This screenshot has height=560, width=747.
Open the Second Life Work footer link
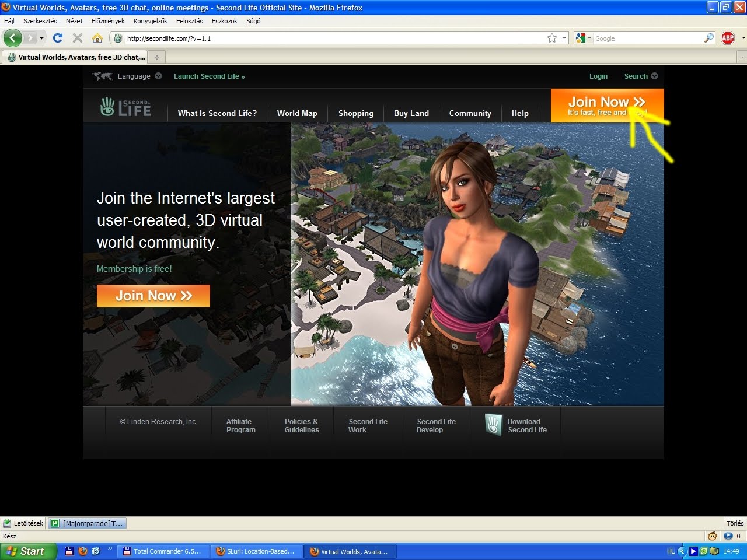368,426
